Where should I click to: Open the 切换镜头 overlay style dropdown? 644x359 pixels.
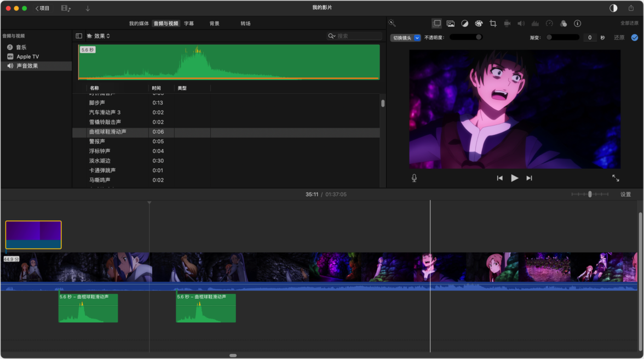pos(405,38)
